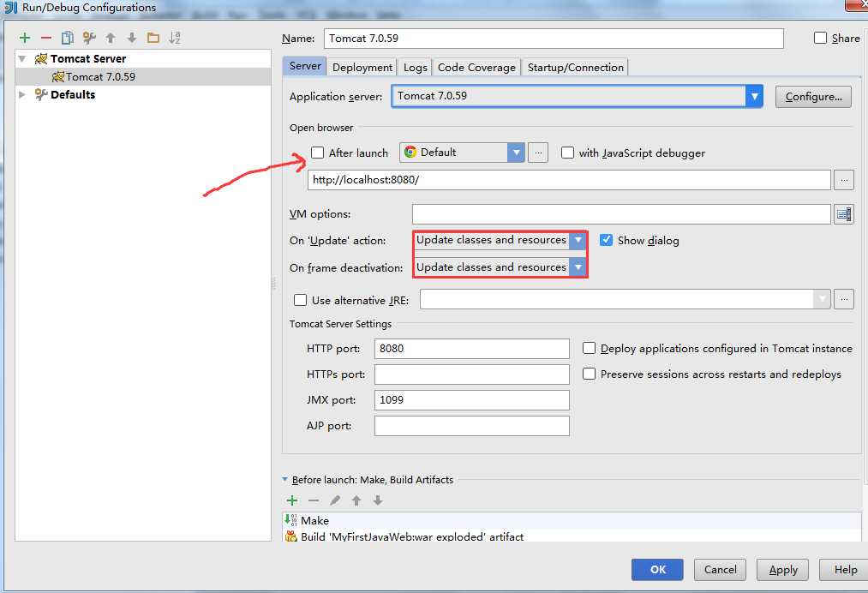
Task: Collapse the Before launch section
Action: click(x=285, y=480)
